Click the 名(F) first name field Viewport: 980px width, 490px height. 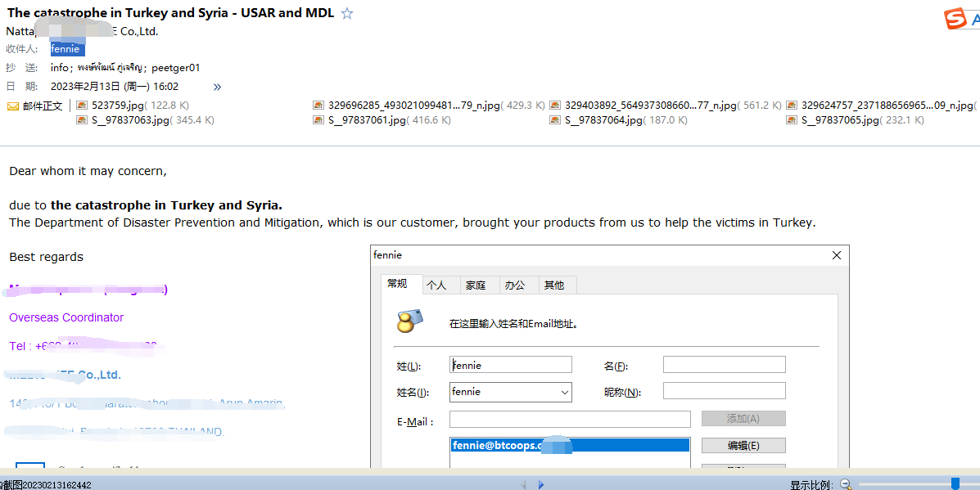coord(725,365)
